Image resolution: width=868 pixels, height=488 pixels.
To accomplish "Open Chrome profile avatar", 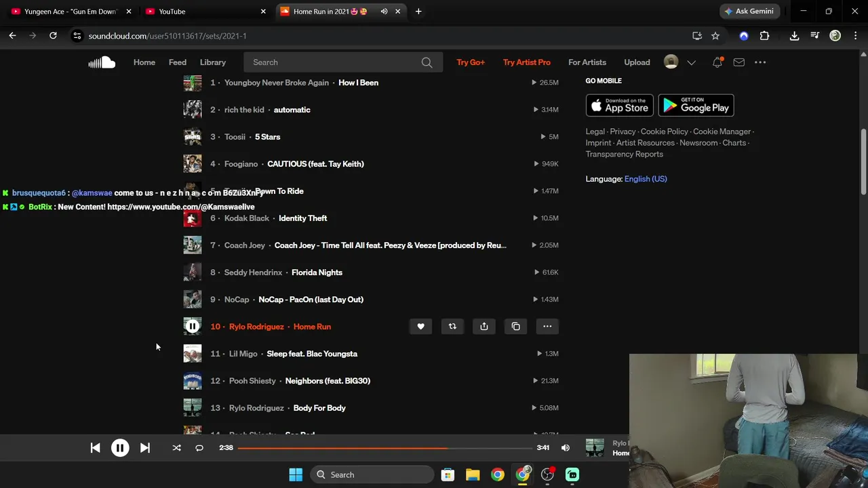I will 835,36.
